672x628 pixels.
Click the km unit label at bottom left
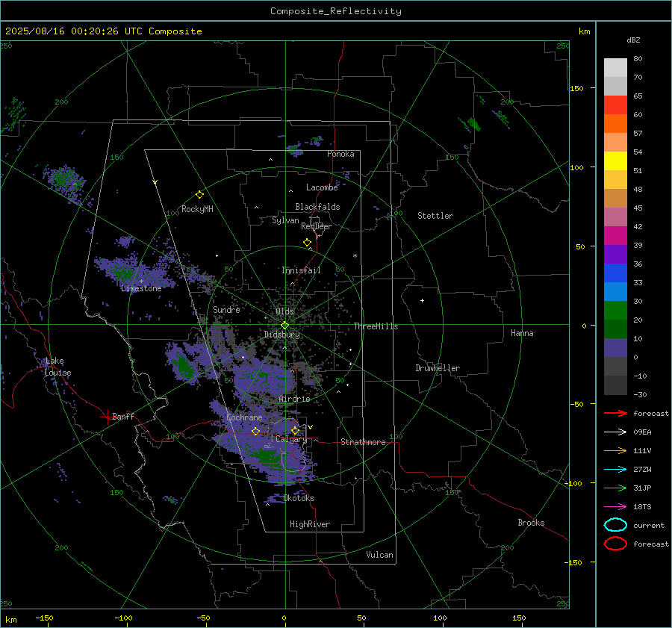coord(10,620)
